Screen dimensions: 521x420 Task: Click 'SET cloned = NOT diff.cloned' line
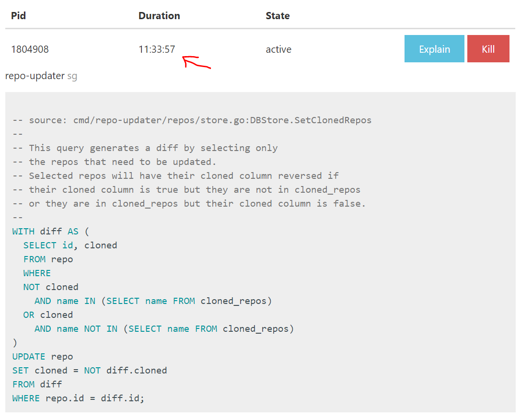pyautogui.click(x=90, y=371)
